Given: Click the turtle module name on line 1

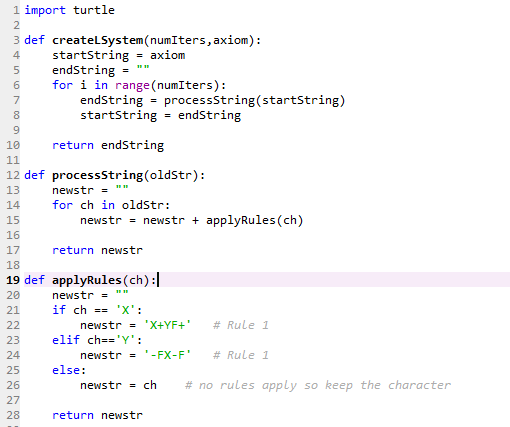Looking at the screenshot, I should point(94,10).
